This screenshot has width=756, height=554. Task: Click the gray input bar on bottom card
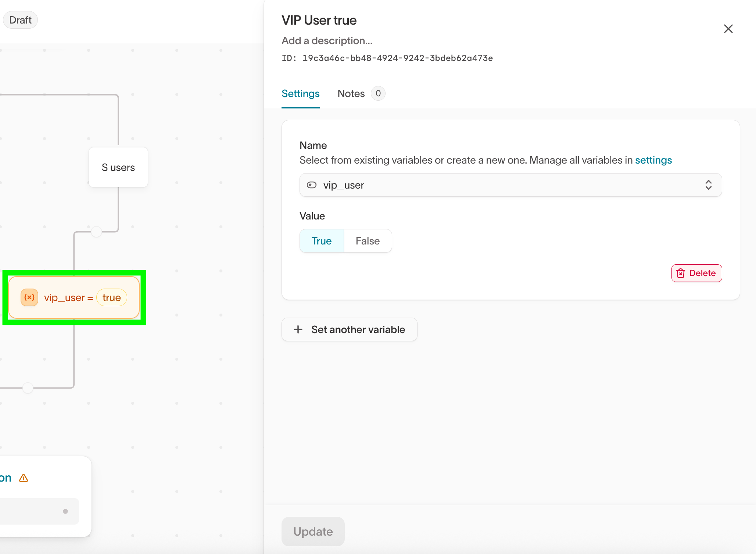(39, 511)
